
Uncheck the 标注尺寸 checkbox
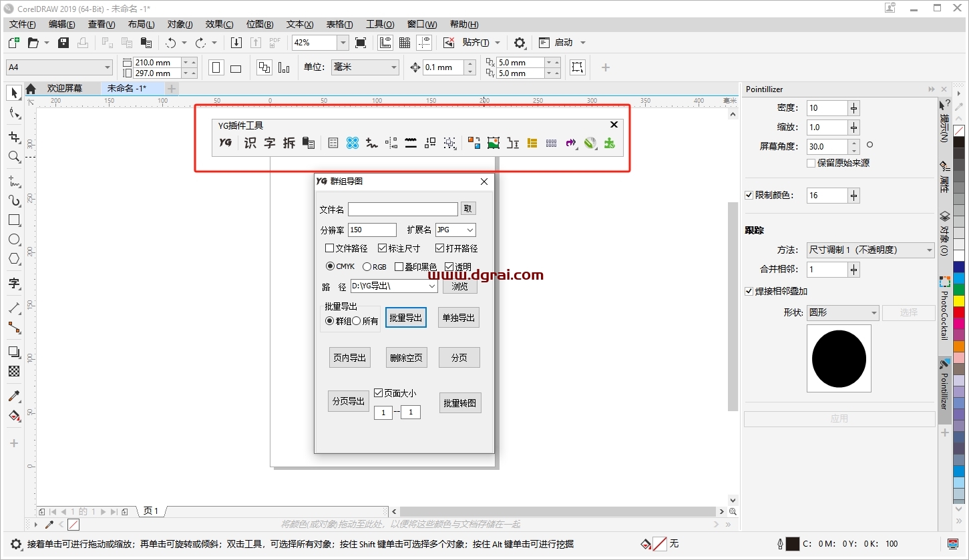click(x=383, y=248)
